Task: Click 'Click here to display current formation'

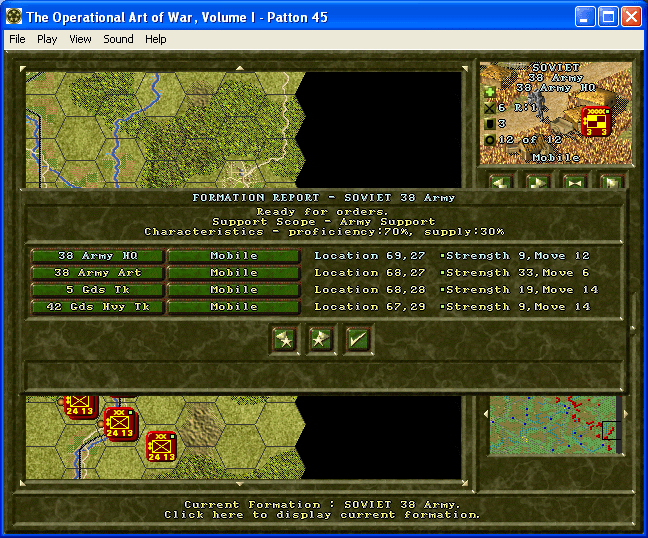Action: point(322,515)
